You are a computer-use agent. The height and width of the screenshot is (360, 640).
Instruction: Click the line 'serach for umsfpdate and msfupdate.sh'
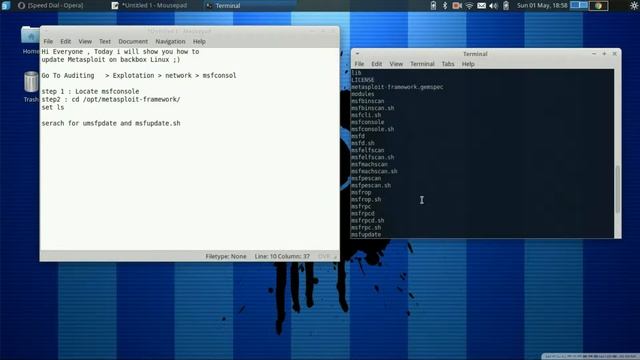tap(111, 123)
